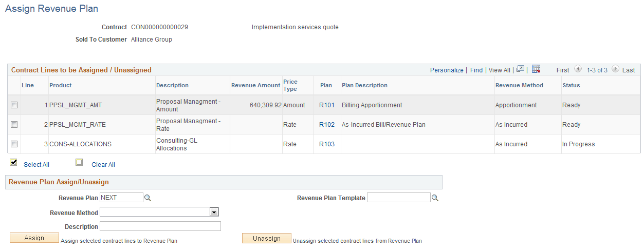Click the View All link

point(500,70)
